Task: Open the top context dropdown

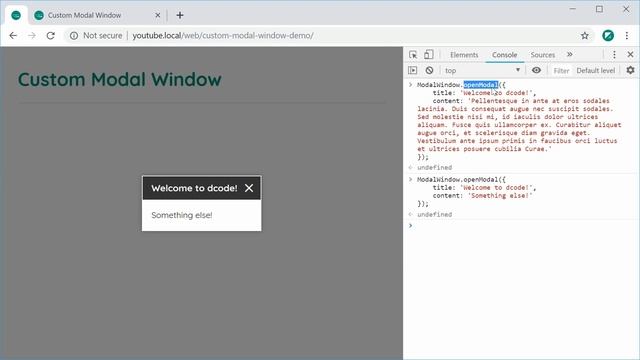Action: (482, 70)
